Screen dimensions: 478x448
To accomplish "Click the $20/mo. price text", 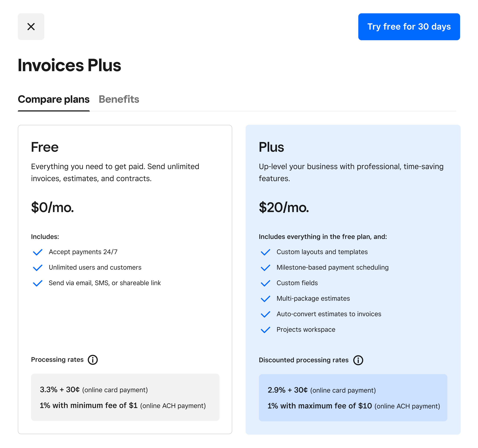I will point(284,207).
